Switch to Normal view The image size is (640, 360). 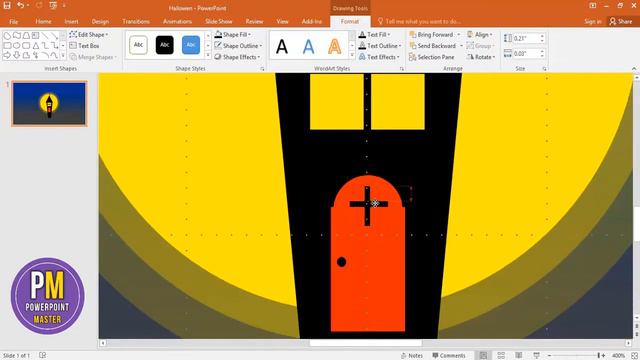pos(483,356)
